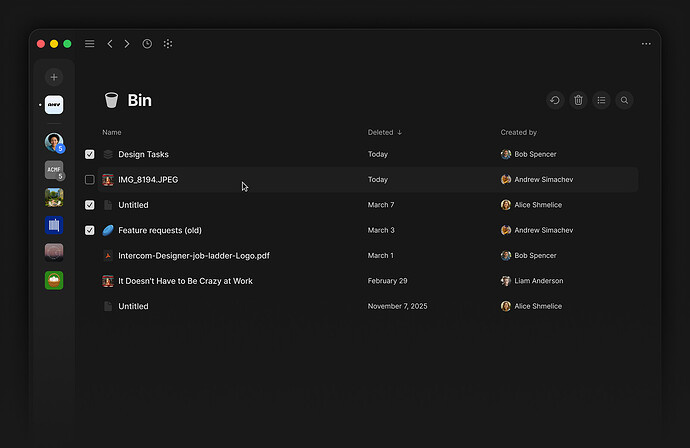Image resolution: width=690 pixels, height=448 pixels.
Task: Open the IMG_8194.JPEG file
Action: click(148, 180)
